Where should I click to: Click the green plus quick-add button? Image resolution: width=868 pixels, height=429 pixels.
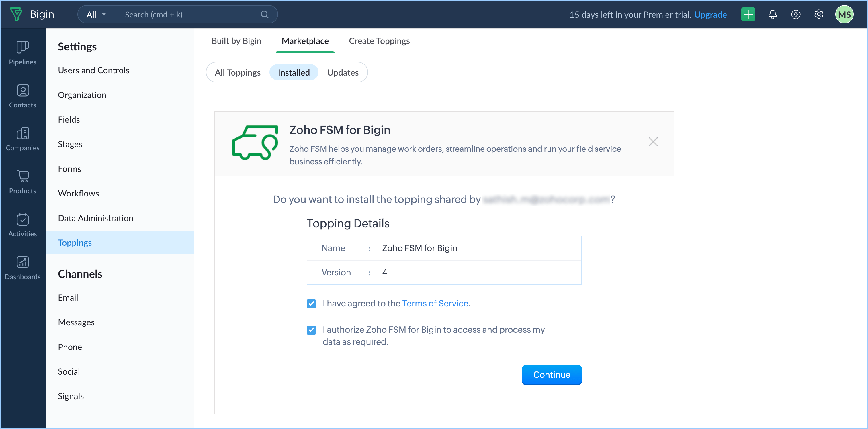tap(748, 15)
